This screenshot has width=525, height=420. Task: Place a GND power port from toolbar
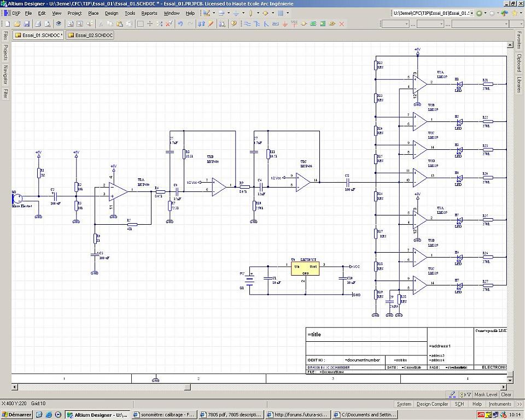coord(284,24)
